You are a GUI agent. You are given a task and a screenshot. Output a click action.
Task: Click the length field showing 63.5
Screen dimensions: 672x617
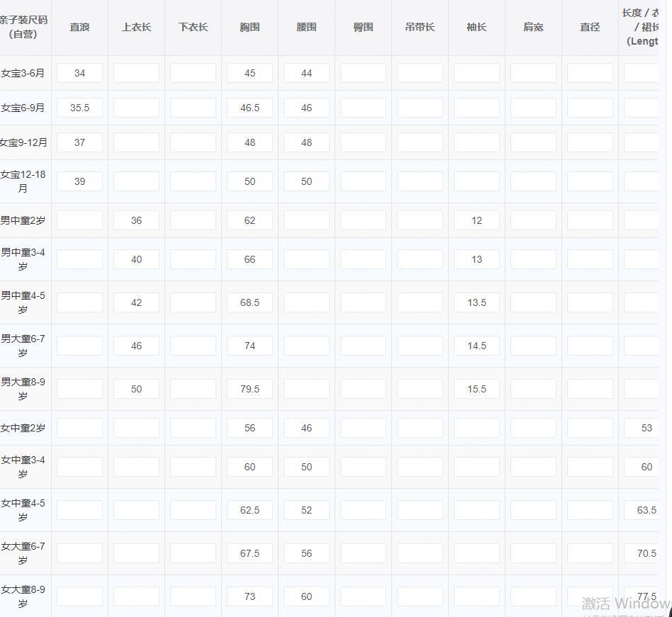tap(641, 510)
